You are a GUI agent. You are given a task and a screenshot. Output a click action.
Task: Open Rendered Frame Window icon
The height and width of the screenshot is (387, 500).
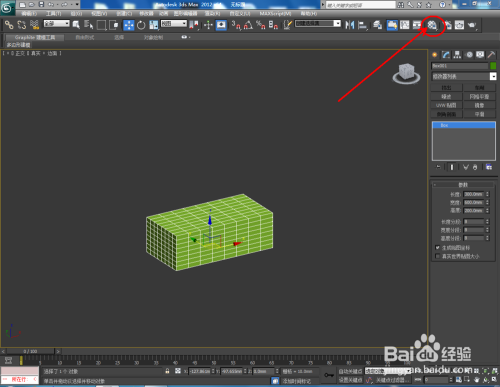pyautogui.click(x=459, y=25)
